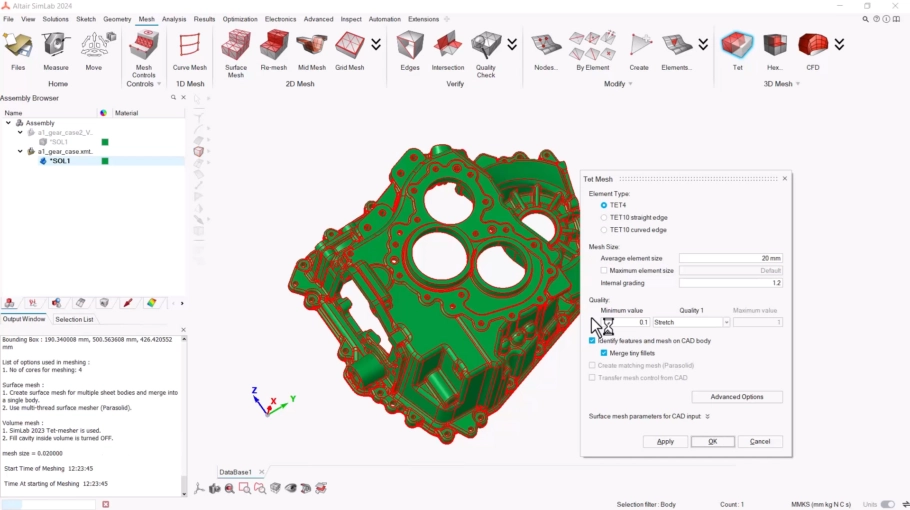
Task: Open the CFD mesh tool
Action: [x=812, y=51]
